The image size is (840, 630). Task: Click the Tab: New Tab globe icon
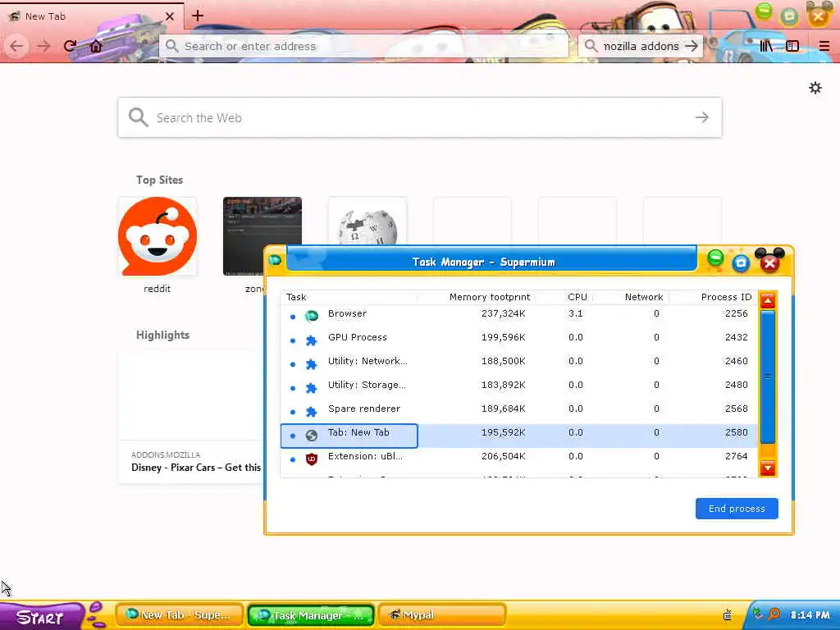[x=311, y=436]
